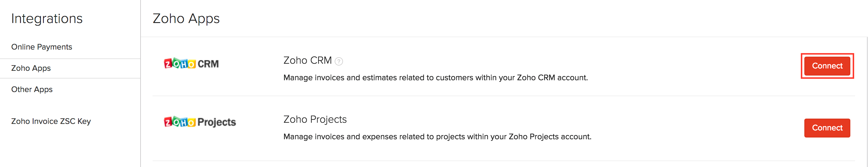Image resolution: width=868 pixels, height=167 pixels.
Task: Click the Zoho CRM description text
Action: (x=435, y=78)
